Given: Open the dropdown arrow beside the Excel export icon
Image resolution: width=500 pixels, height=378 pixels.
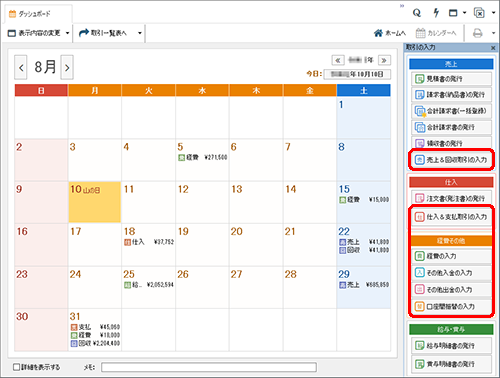Looking at the screenshot, I should (x=493, y=13).
